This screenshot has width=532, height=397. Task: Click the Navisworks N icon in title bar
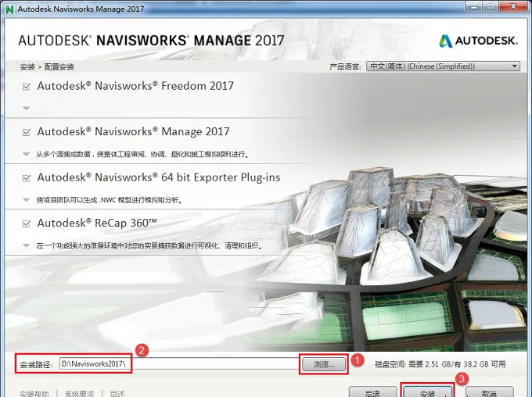10,9
